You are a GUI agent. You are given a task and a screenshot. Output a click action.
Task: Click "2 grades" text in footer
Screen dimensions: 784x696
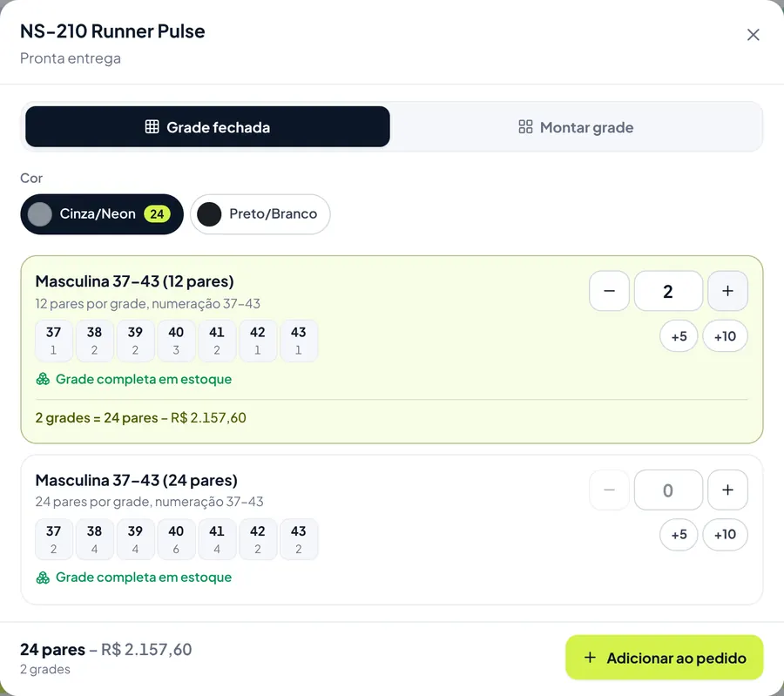tap(45, 669)
